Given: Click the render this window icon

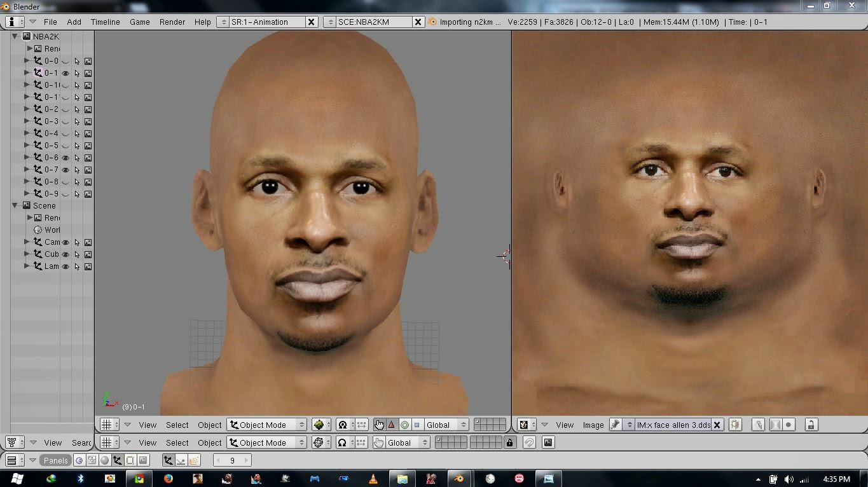Looking at the screenshot, I should [548, 442].
